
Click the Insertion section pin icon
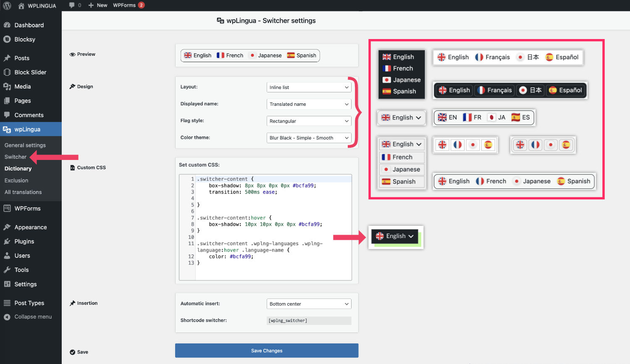(x=72, y=303)
